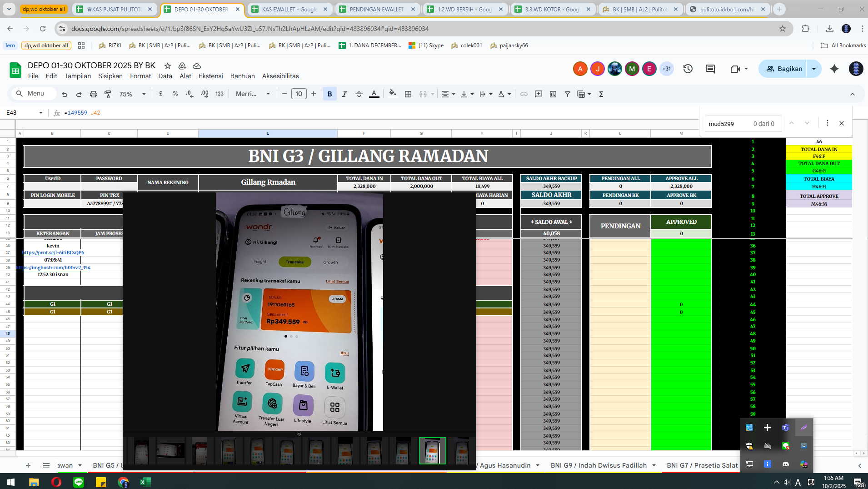Screen dimensions: 868x489
Task: Collapse toolbar with up chevron
Action: (x=853, y=94)
